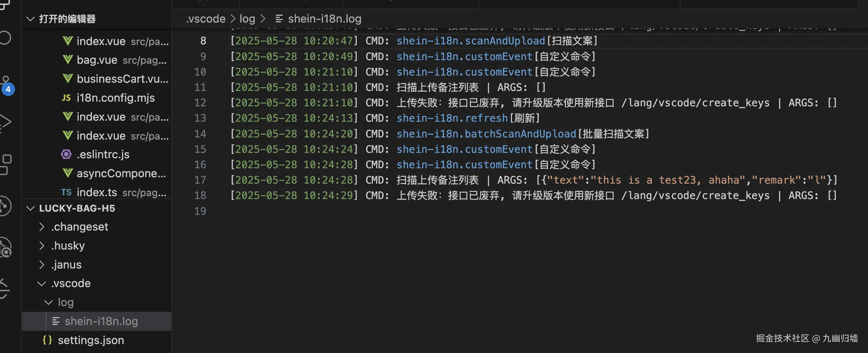
Task: Open the Extensions icon in activity bar
Action: pos(6,164)
